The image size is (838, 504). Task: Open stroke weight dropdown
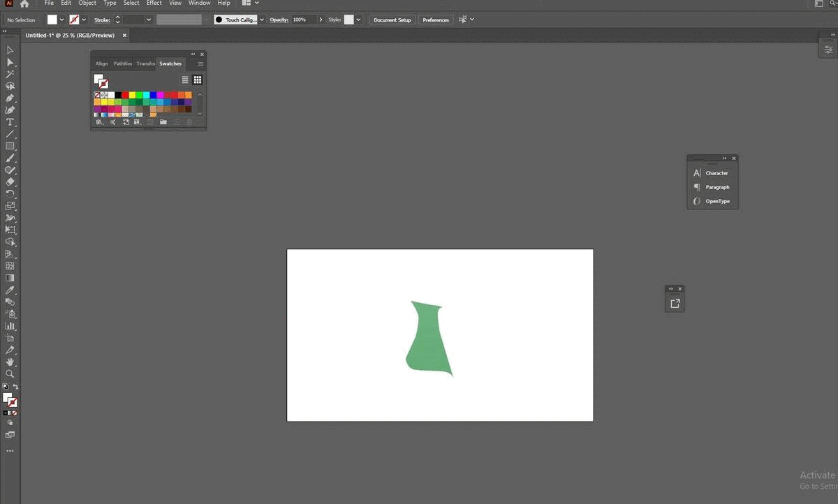click(149, 20)
